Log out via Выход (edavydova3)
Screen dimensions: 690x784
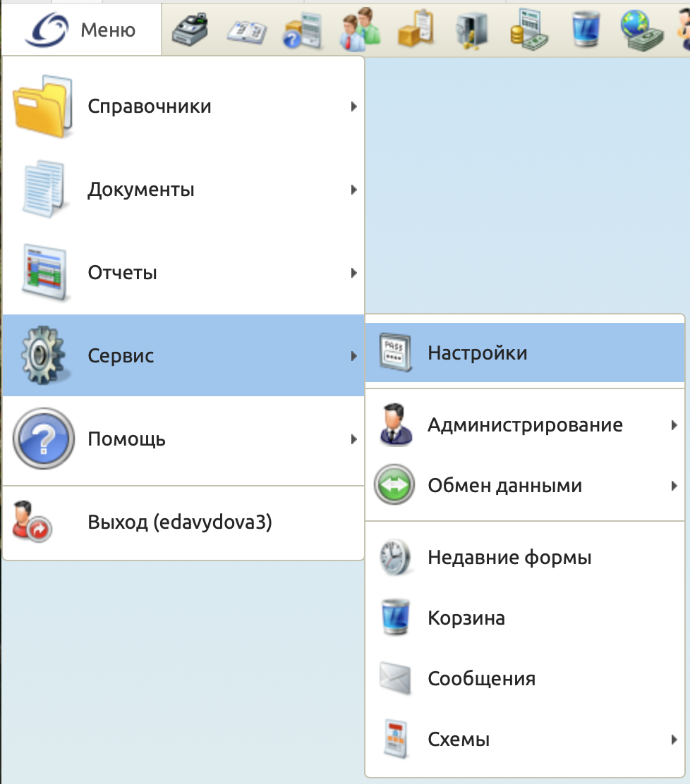[179, 522]
